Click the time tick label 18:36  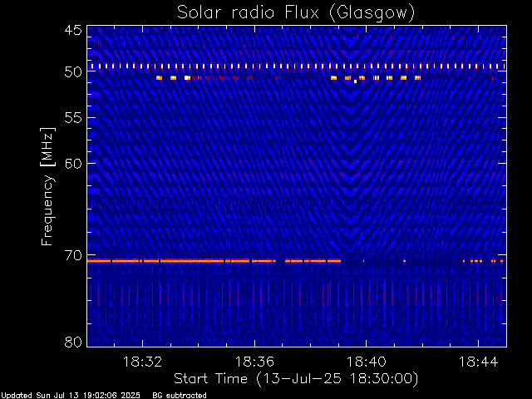[x=254, y=362]
